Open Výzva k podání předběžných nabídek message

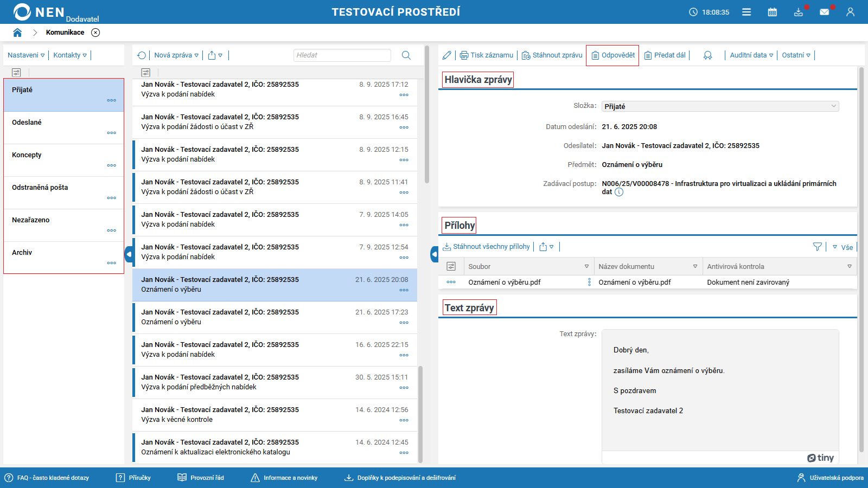click(275, 383)
